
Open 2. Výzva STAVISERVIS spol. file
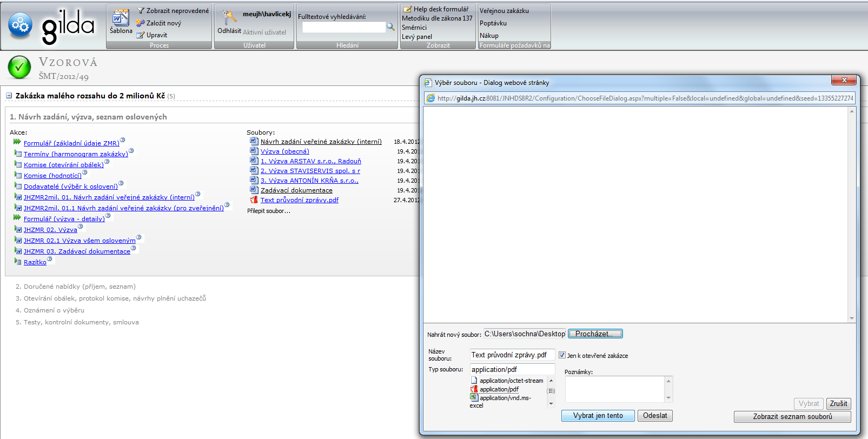tap(310, 171)
